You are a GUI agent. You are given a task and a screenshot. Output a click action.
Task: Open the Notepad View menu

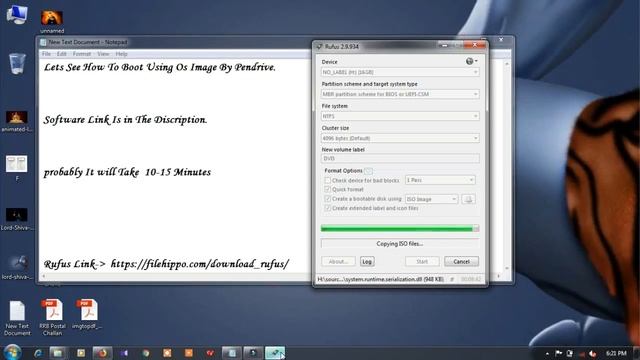pyautogui.click(x=103, y=54)
